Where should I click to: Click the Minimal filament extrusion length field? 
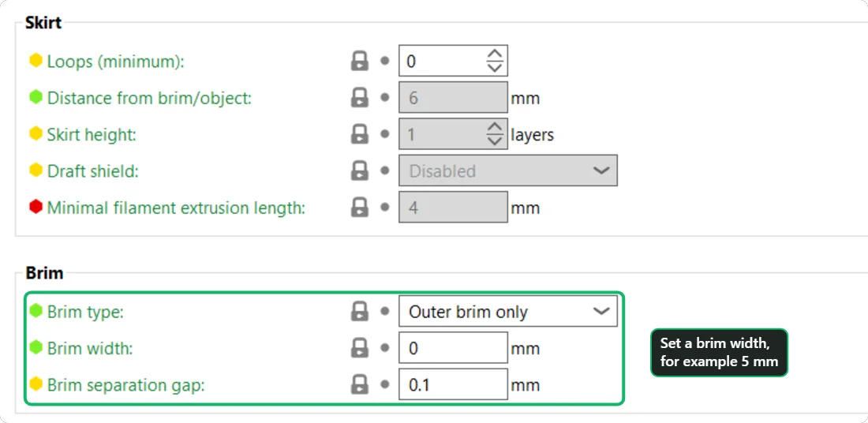pos(454,208)
